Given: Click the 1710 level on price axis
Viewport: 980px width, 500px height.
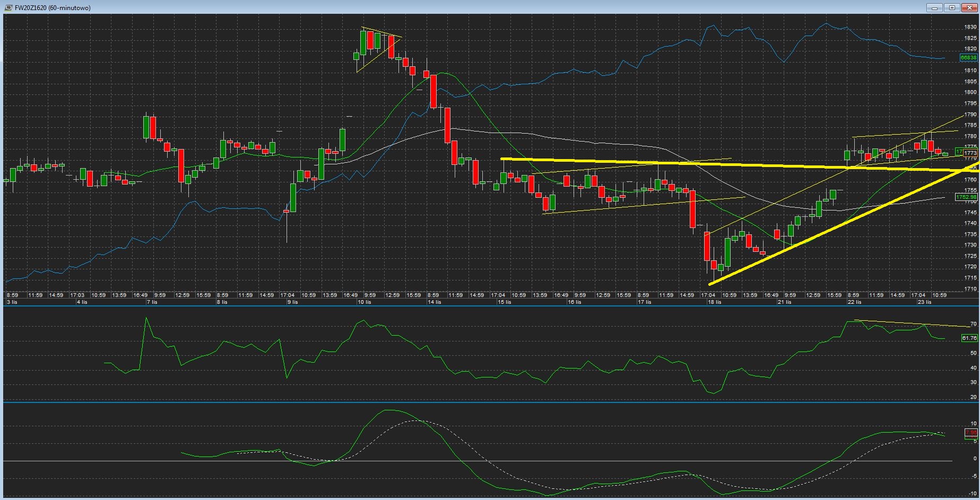Looking at the screenshot, I should [970, 289].
